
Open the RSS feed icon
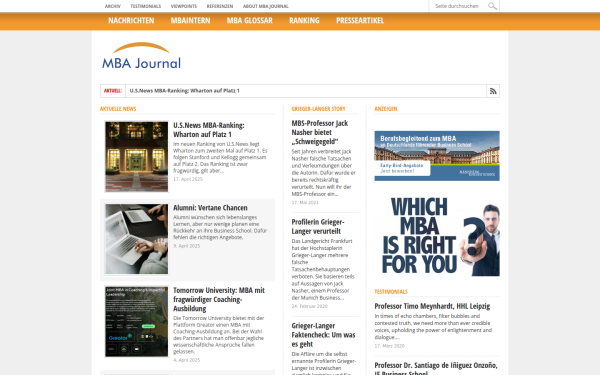493,91
